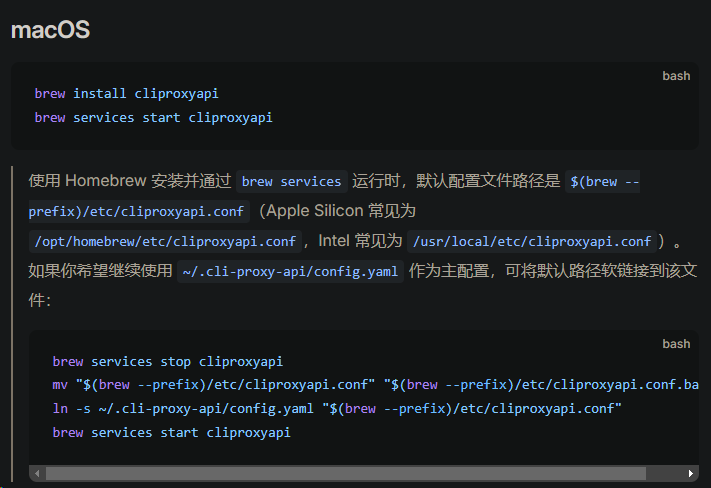Click the text "使用 Homebrew 安装并通过"
This screenshot has width=711, height=488.
coord(130,181)
